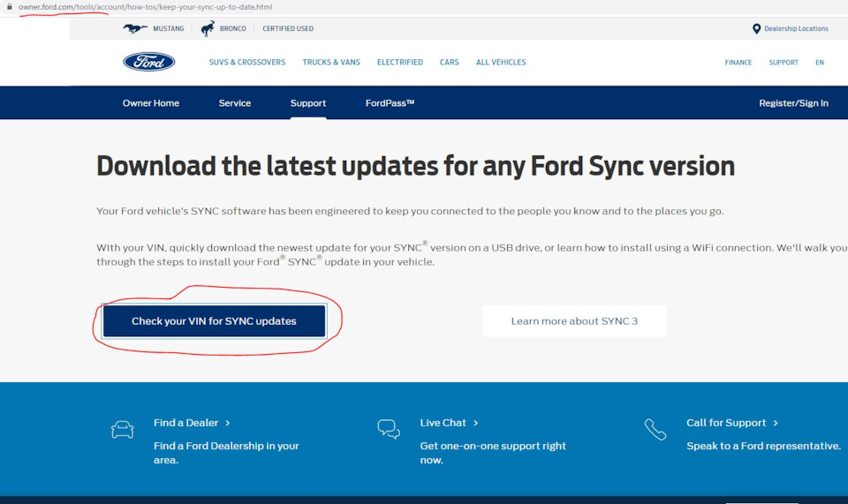Click the Call for Support phone icon
The width and height of the screenshot is (848, 504).
[655, 430]
